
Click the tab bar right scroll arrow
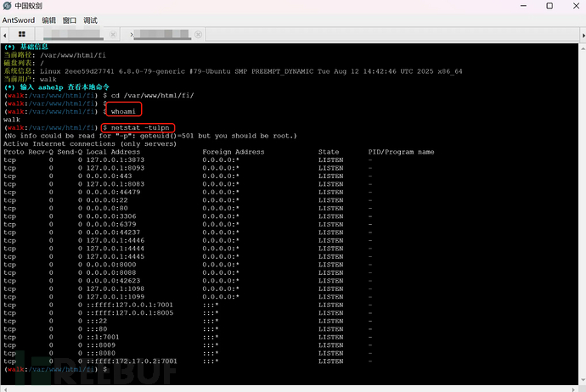click(583, 36)
